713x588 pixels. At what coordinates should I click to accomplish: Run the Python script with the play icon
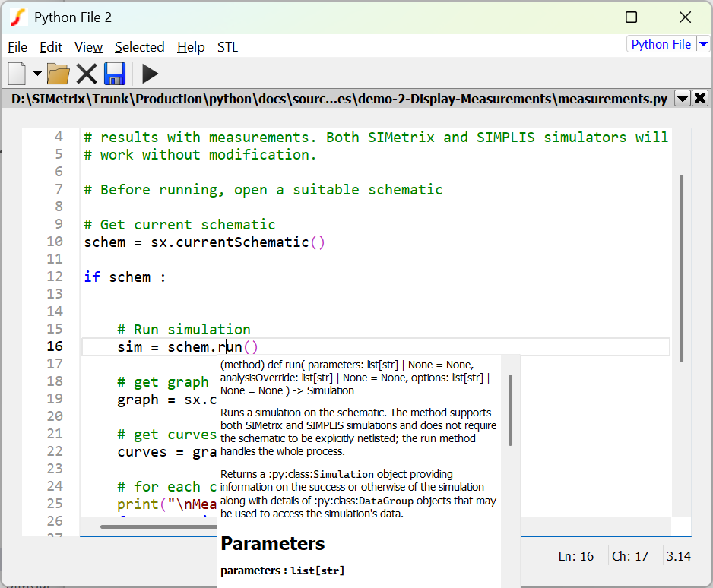tap(150, 74)
